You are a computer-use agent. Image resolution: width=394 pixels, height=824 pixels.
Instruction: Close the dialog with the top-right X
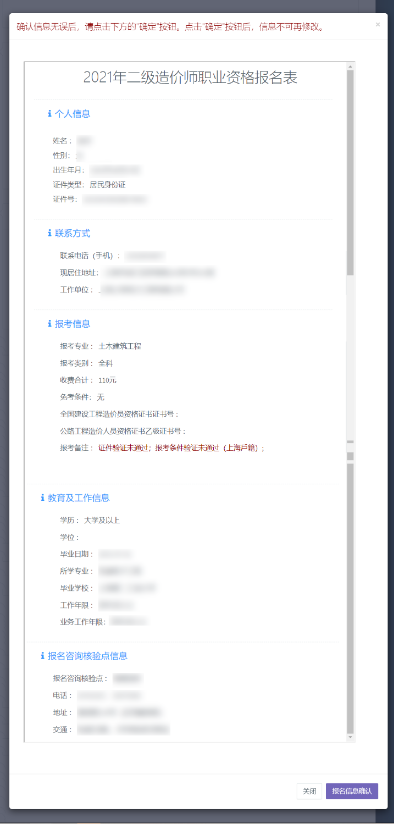click(377, 24)
